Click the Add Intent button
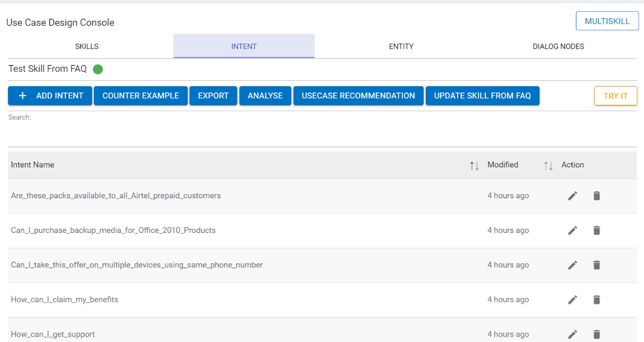 click(50, 96)
